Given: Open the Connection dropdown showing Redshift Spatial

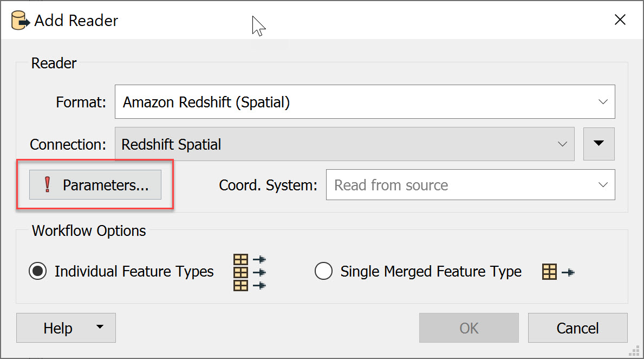Looking at the screenshot, I should (344, 144).
